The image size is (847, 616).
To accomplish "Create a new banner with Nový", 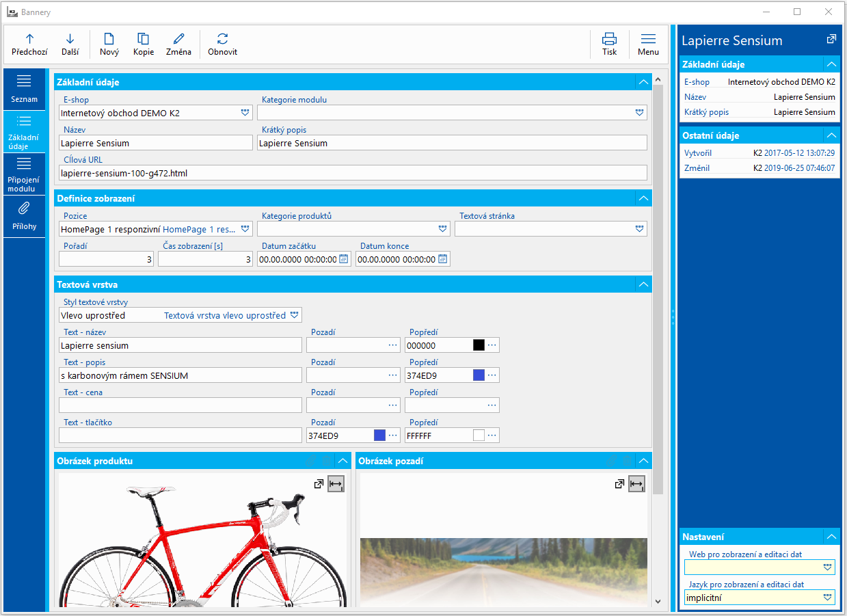I will pos(109,44).
